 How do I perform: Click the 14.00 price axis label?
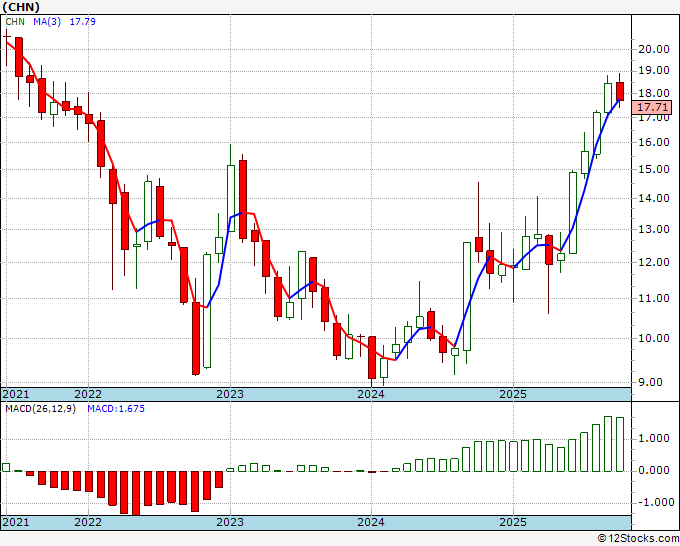pyautogui.click(x=654, y=198)
